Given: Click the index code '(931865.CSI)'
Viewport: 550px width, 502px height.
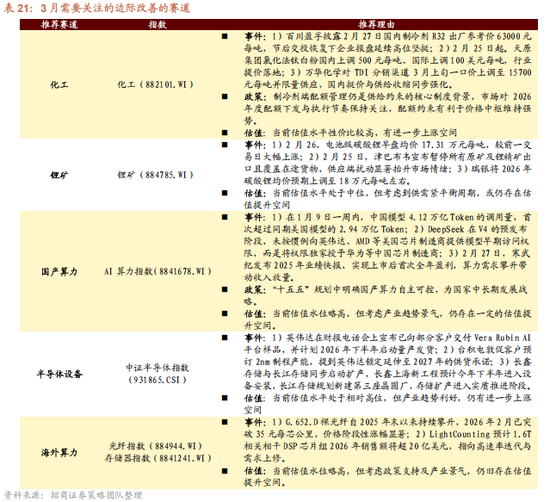Looking at the screenshot, I should point(157,380).
